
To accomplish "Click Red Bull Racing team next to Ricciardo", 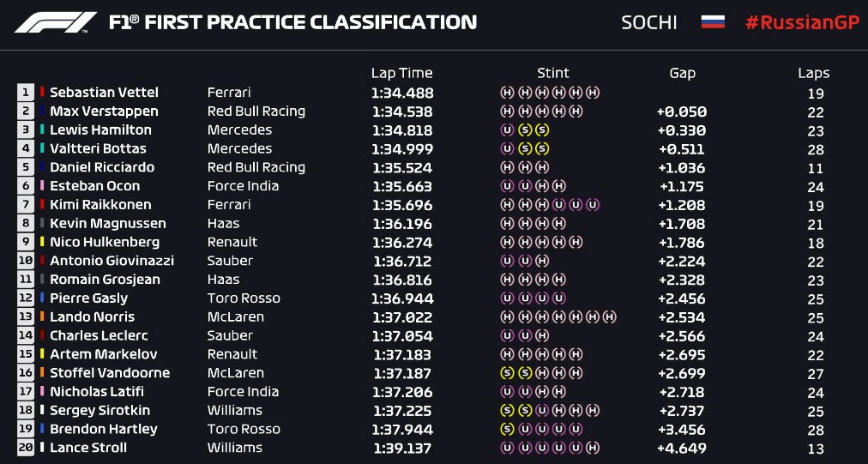I will coord(256,167).
